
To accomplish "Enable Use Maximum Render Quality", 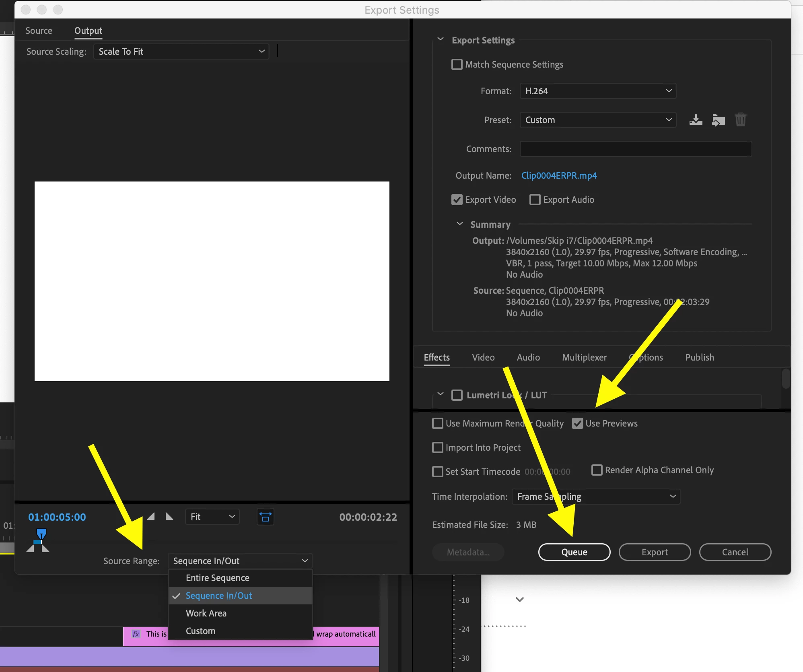I will [x=437, y=423].
